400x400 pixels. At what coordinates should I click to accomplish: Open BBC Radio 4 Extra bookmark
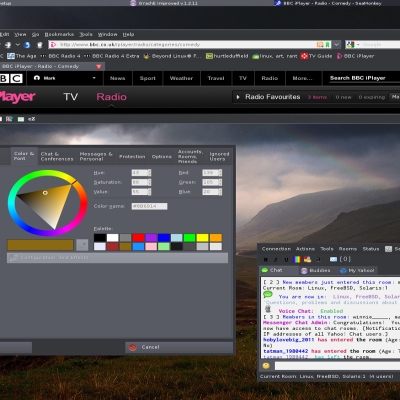[x=112, y=56]
